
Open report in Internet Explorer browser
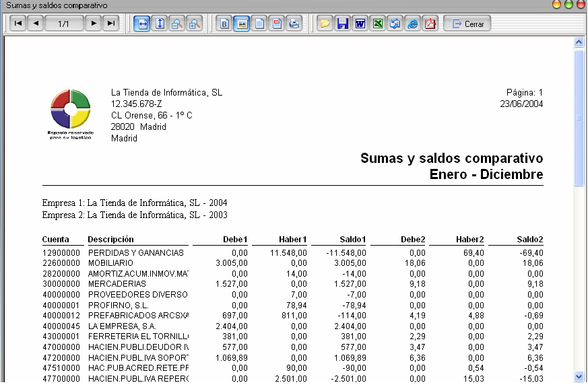pyautogui.click(x=413, y=24)
